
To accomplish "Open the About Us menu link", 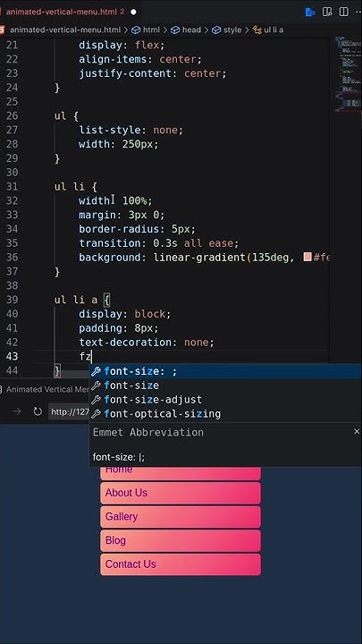I will point(181,493).
